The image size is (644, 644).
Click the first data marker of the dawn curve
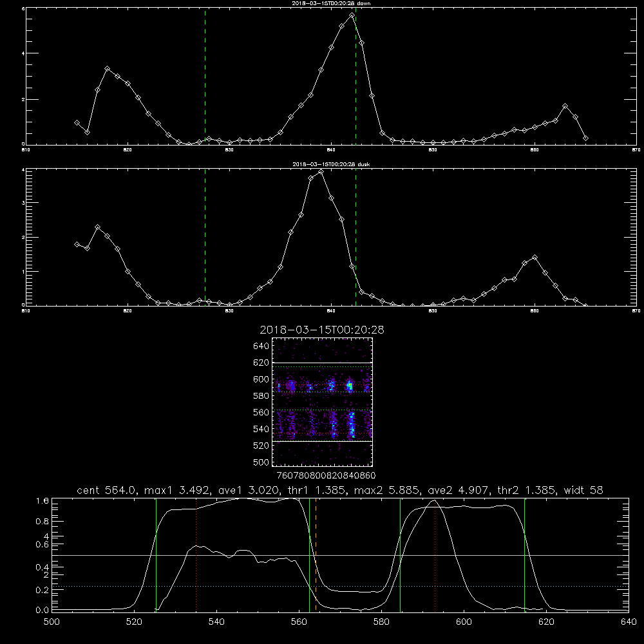click(77, 123)
